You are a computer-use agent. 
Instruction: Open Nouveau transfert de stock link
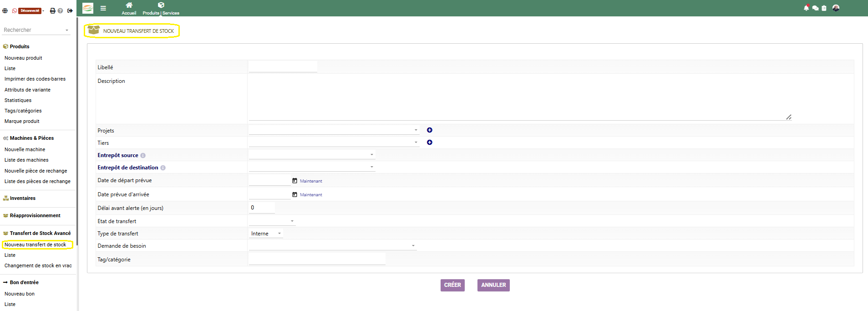pyautogui.click(x=35, y=245)
